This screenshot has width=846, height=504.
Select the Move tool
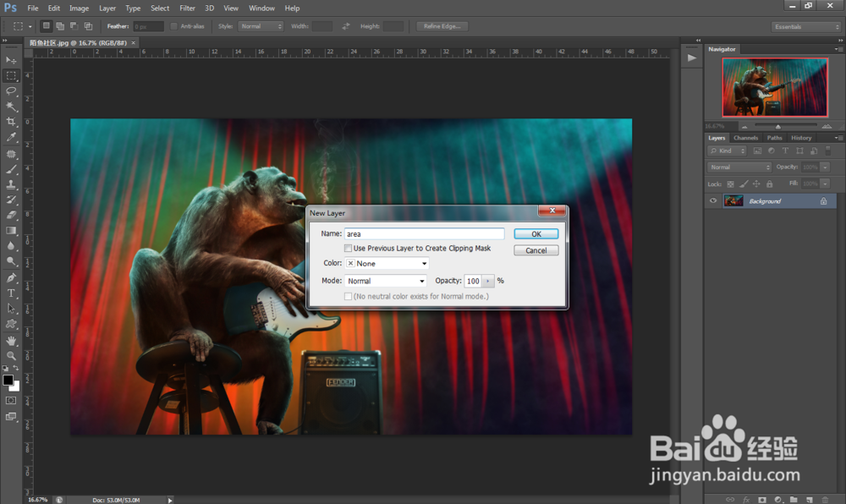pos(11,60)
